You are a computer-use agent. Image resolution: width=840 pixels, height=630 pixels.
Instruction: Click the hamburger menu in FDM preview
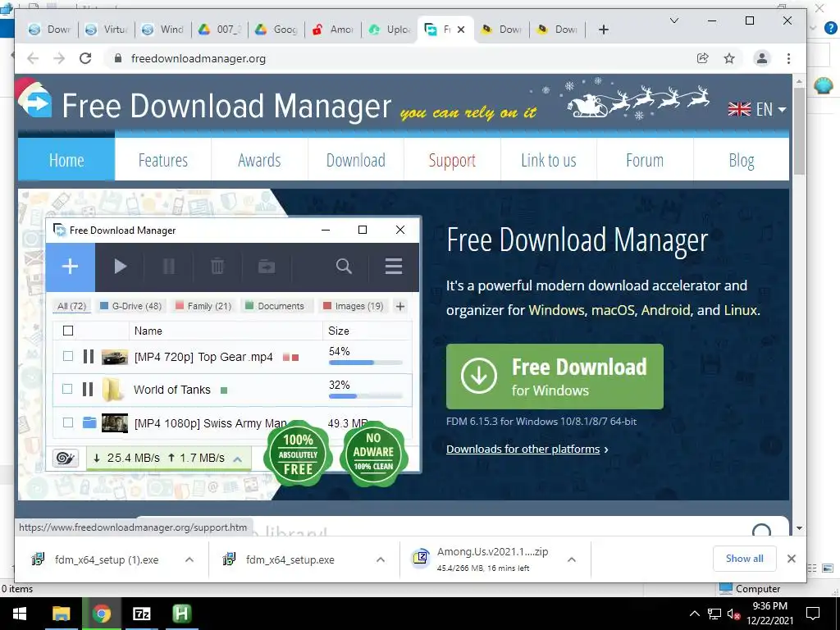pyautogui.click(x=394, y=267)
